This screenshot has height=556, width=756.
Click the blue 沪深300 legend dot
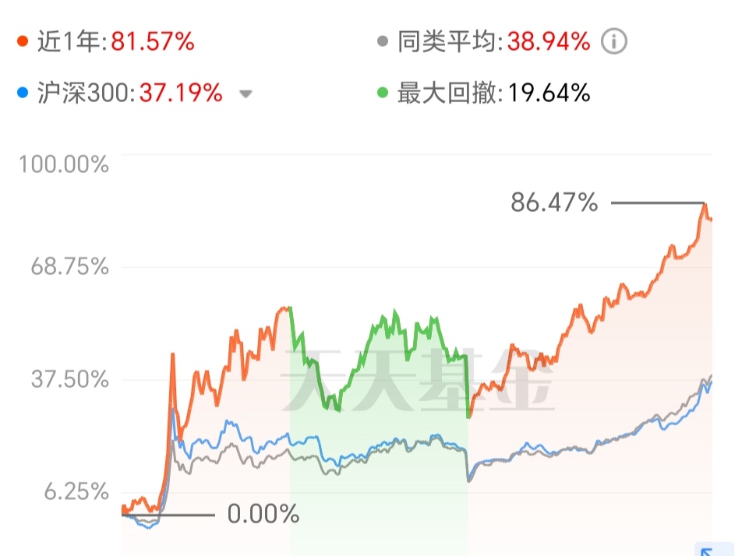[22, 93]
